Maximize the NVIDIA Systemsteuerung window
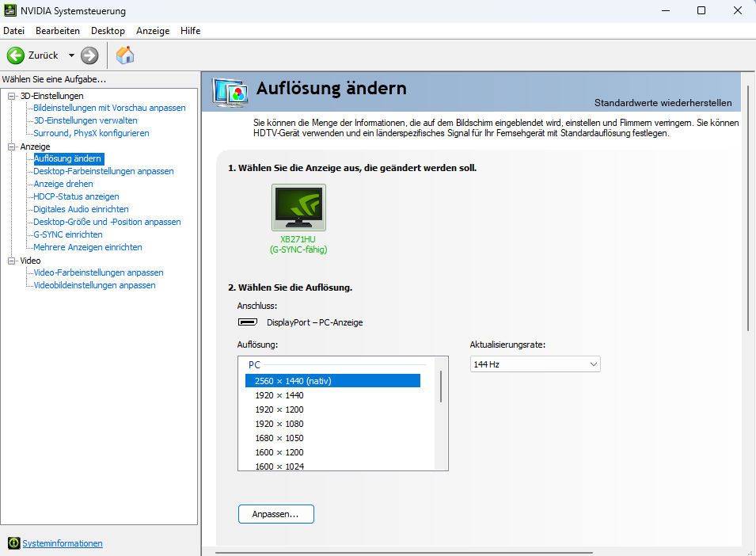The image size is (756, 556). click(701, 10)
